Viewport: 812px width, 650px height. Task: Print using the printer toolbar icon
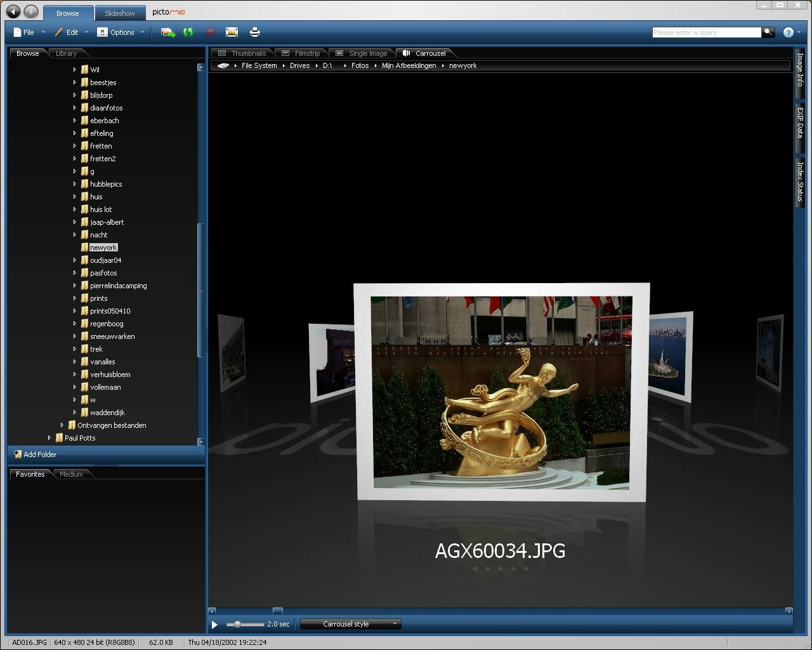(x=255, y=32)
